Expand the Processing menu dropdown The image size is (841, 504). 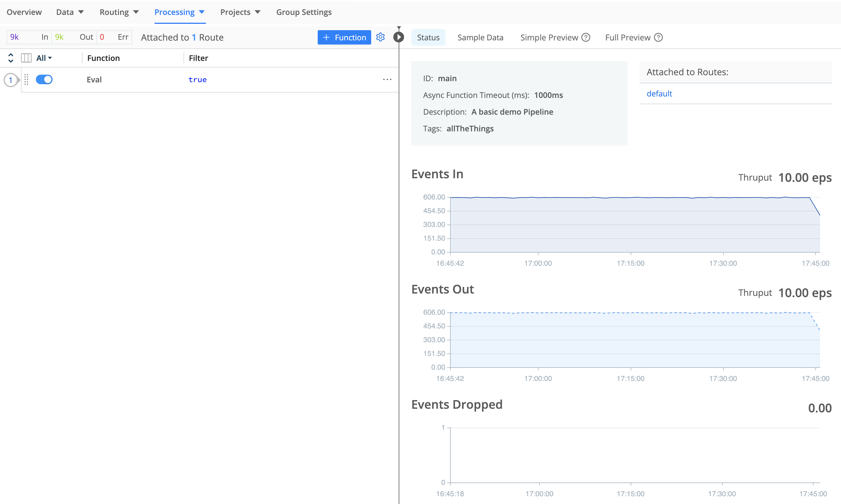[x=180, y=12]
